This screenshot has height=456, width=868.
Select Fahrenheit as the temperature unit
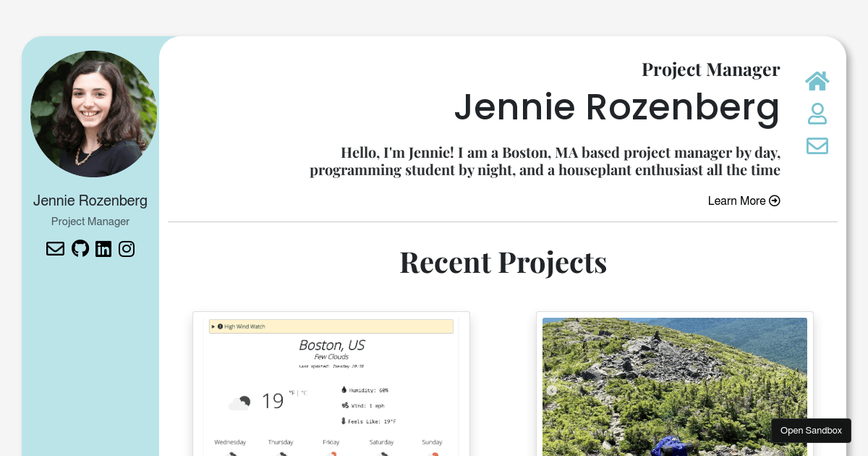pyautogui.click(x=292, y=392)
